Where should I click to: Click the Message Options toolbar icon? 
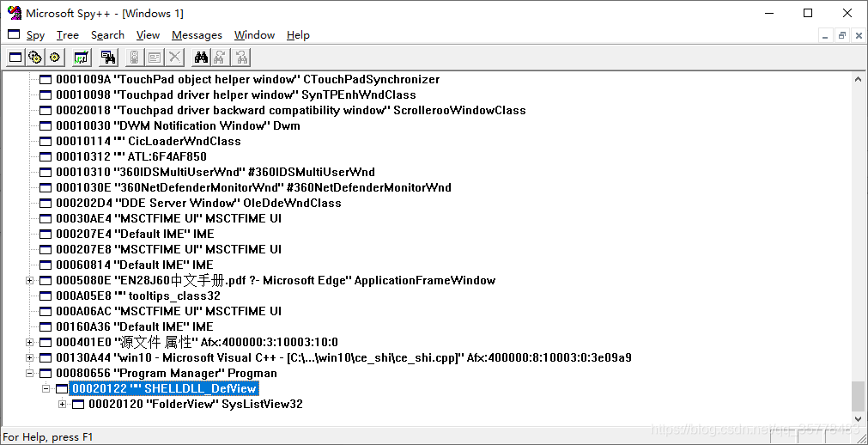coord(155,57)
